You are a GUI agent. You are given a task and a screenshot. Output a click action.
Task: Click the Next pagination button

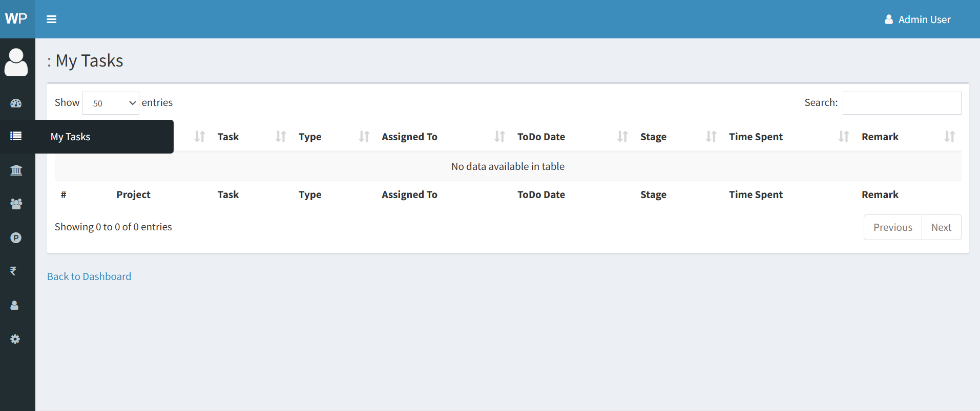941,227
